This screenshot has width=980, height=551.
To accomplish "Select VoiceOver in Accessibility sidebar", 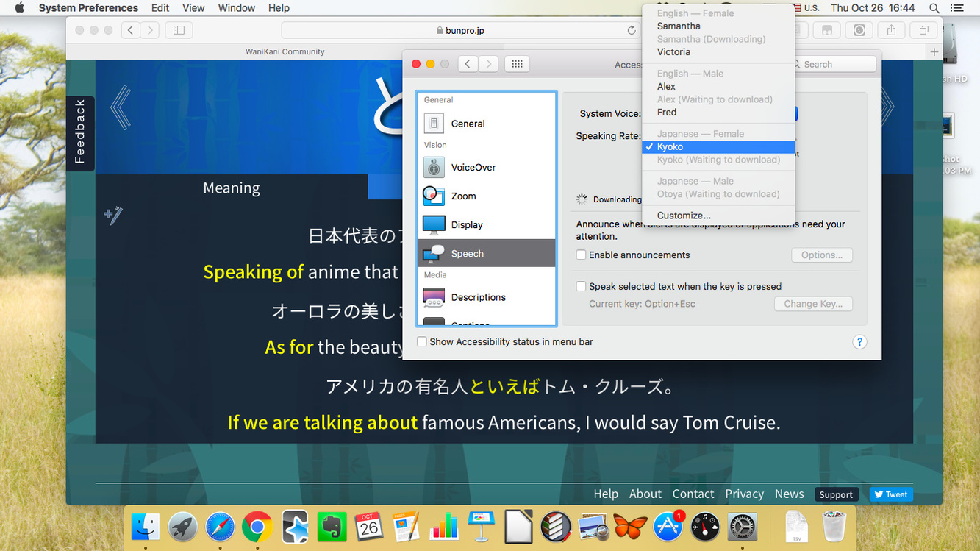I will tap(487, 168).
